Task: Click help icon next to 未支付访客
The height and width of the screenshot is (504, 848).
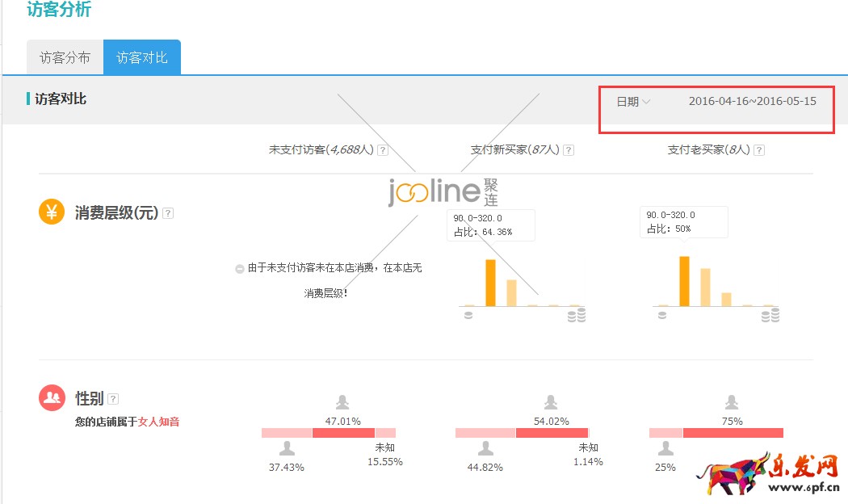Action: (383, 150)
